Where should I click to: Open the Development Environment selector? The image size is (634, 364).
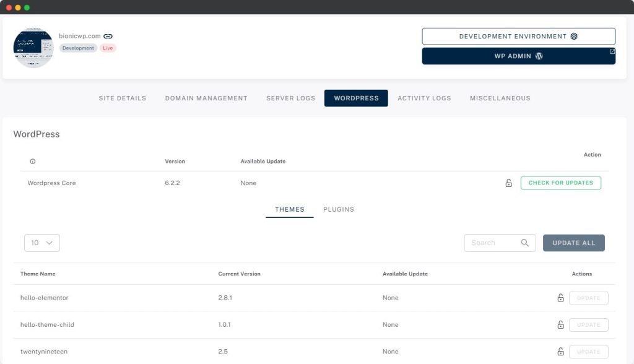pyautogui.click(x=518, y=37)
